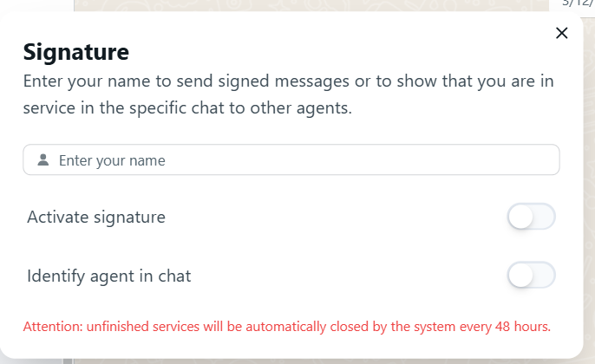
Task: Click the knob of the Activate signature switch
Action: tap(520, 218)
